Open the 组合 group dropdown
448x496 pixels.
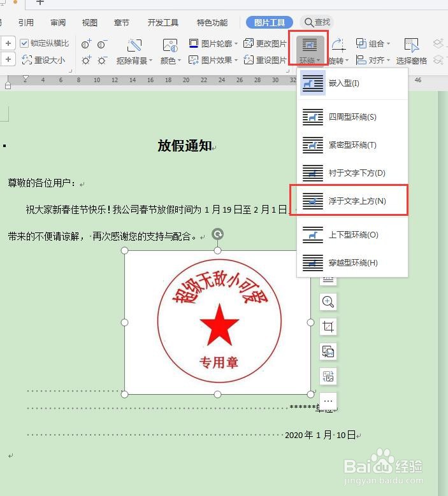coord(373,43)
